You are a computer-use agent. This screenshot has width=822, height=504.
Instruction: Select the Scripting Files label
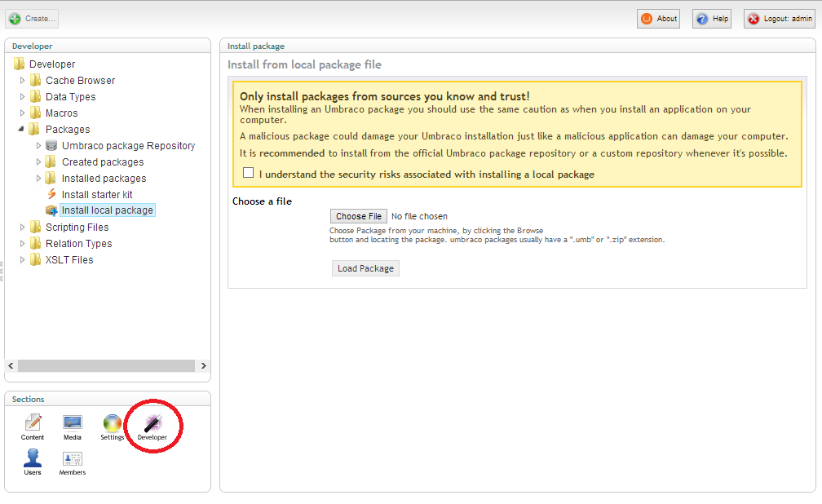[x=77, y=227]
